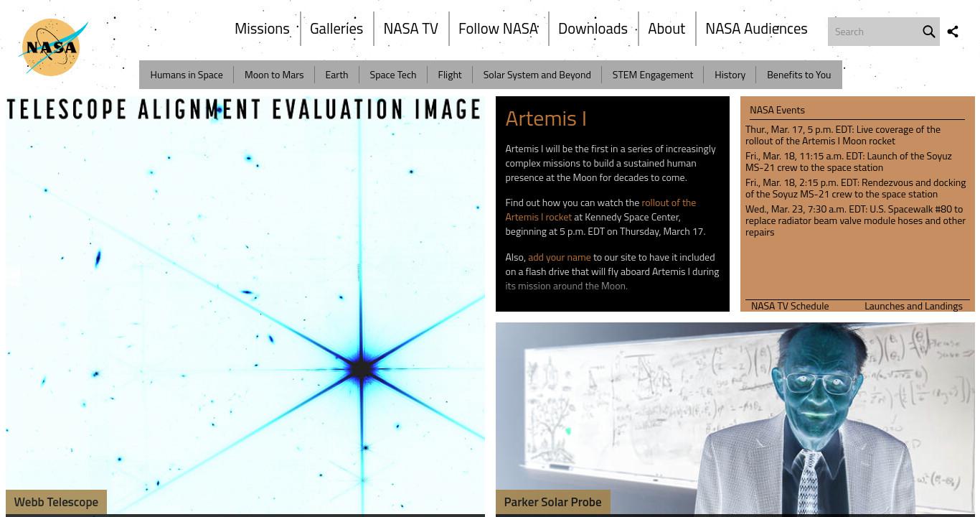Open the Missions menu
This screenshot has height=517, width=980.
pyautogui.click(x=262, y=29)
